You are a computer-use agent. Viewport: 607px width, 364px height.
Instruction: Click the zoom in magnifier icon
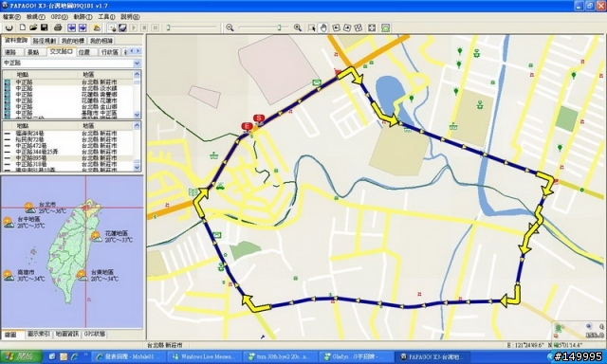click(x=297, y=27)
